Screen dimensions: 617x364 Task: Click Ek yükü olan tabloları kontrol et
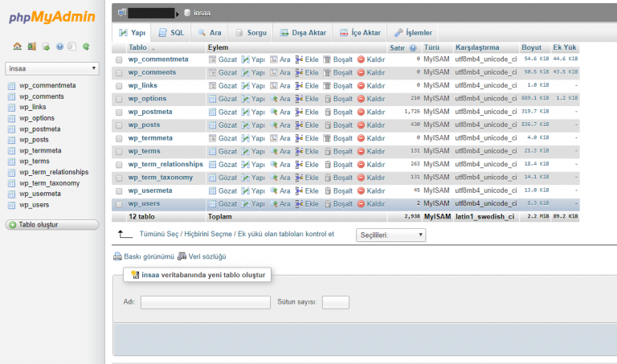(x=286, y=234)
